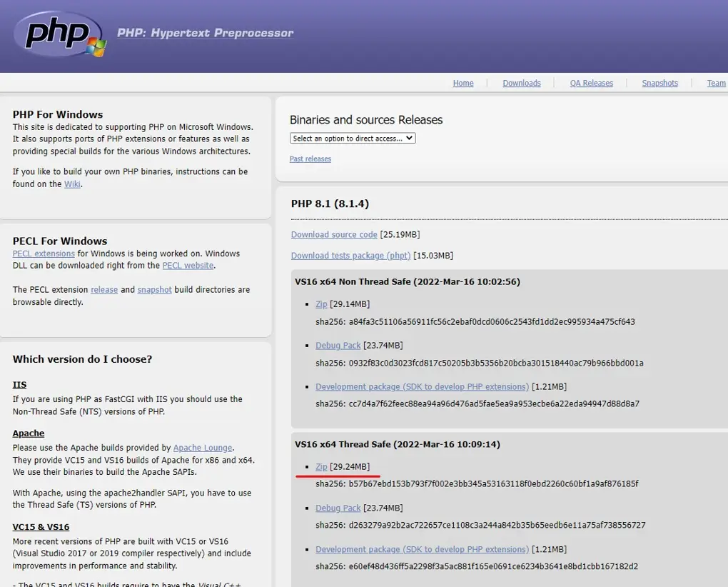Download Debug Pack for Thread Safe

[338, 508]
